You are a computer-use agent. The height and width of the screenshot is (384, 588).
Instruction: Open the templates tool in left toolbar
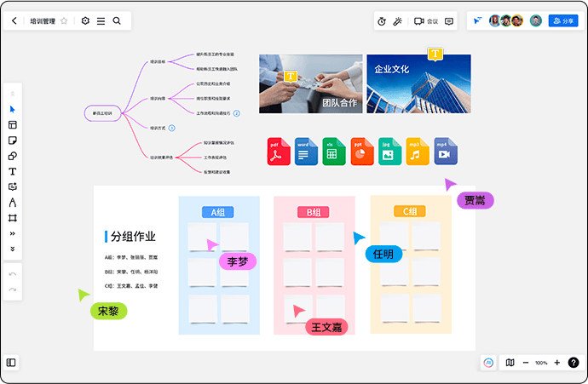(13, 125)
